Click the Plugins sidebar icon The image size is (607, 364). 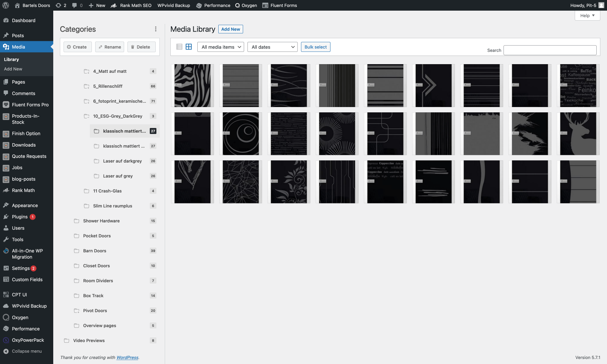coord(6,217)
